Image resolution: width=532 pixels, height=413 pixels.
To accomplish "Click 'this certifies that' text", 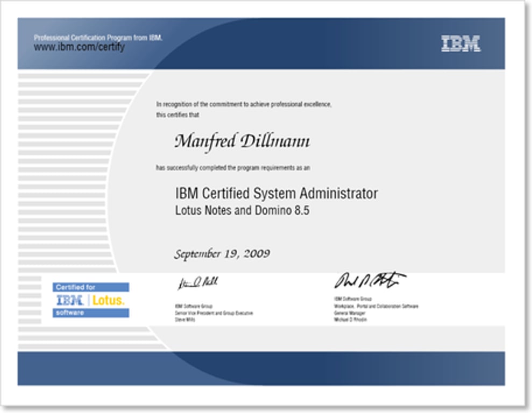I will (x=178, y=115).
